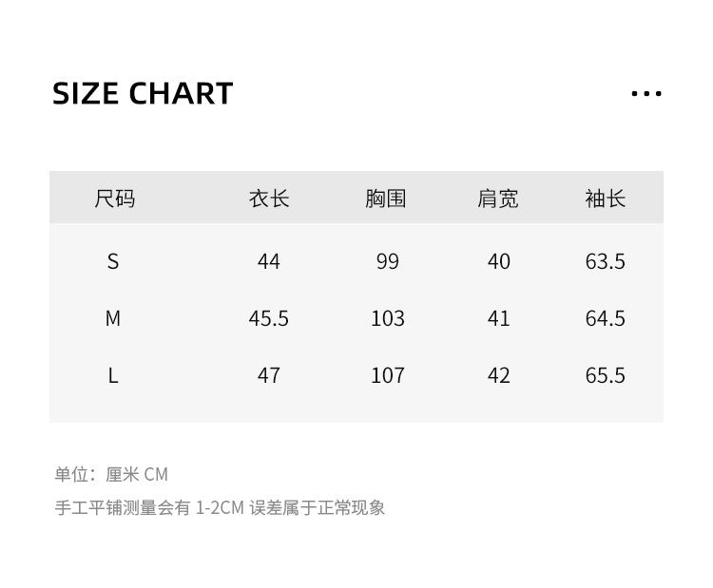The height and width of the screenshot is (588, 713).
Task: Click the SIZE CHART heading
Action: click(x=143, y=93)
